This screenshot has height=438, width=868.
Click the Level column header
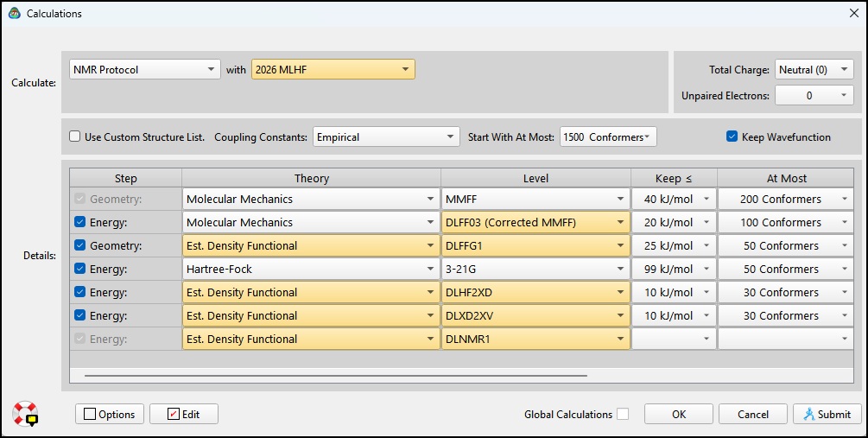tap(535, 178)
